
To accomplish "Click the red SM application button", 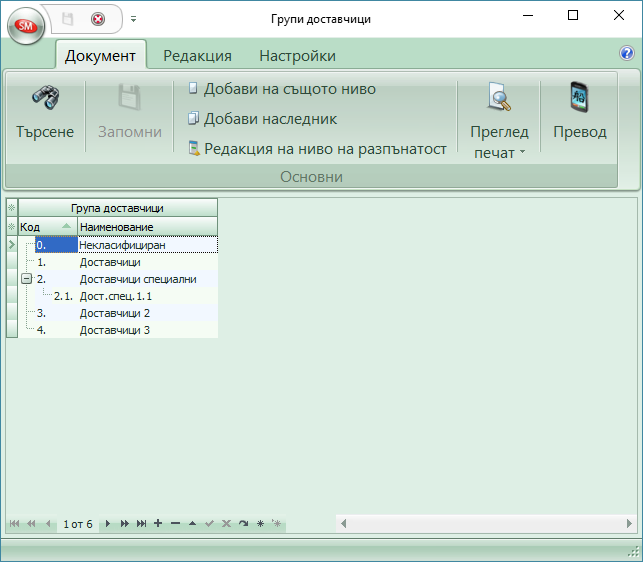I will click(x=26, y=26).
